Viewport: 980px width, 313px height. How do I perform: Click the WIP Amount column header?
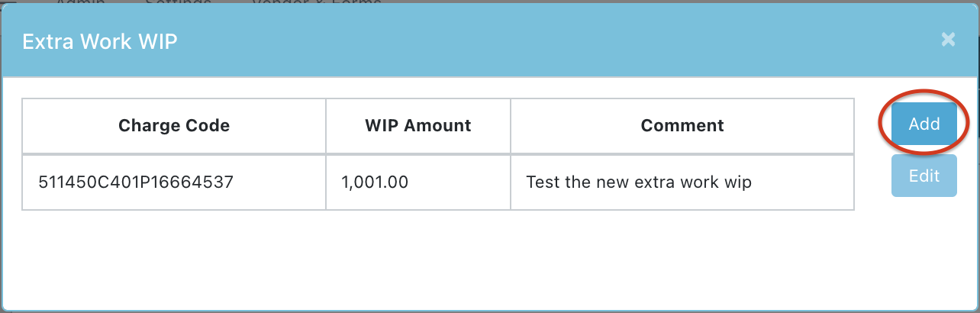click(418, 125)
